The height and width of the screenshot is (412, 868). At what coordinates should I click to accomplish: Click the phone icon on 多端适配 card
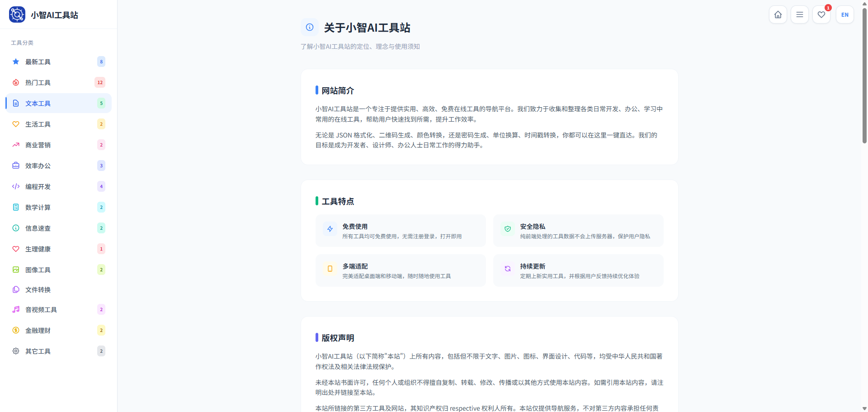click(330, 269)
